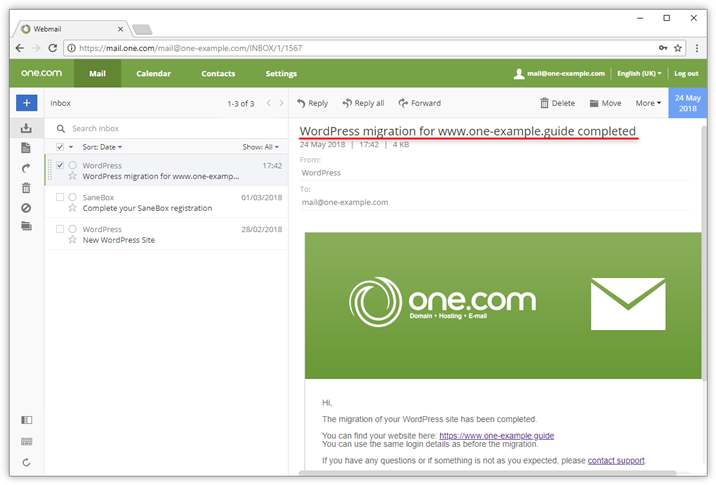Toggle read status circle for New WordPress Site
716x485 pixels.
click(x=72, y=229)
